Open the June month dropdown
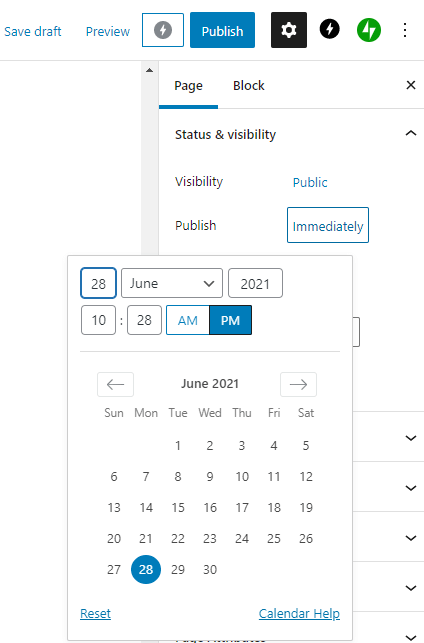This screenshot has width=424, height=643. click(x=172, y=283)
